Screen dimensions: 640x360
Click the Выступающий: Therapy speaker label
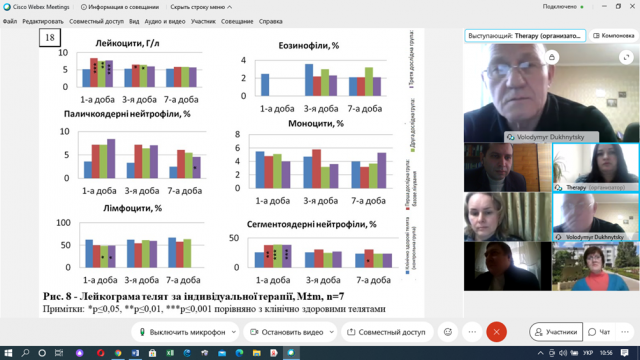click(525, 36)
